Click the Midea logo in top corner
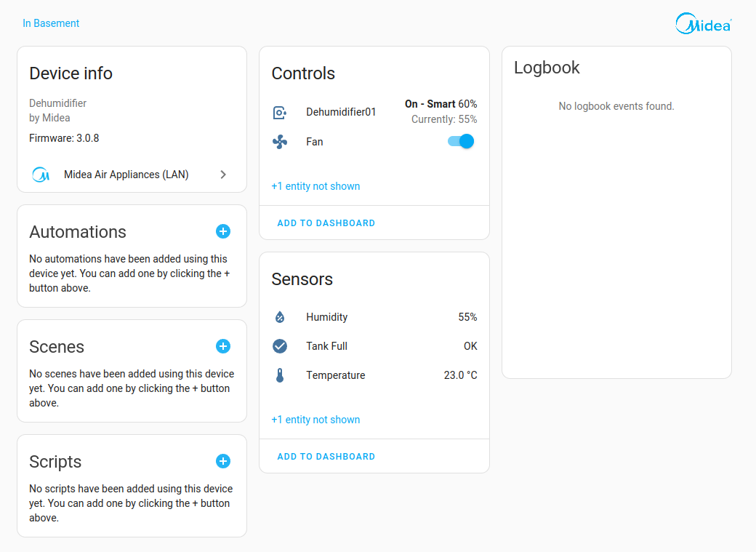Screen dimensions: 756x552 [703, 24]
